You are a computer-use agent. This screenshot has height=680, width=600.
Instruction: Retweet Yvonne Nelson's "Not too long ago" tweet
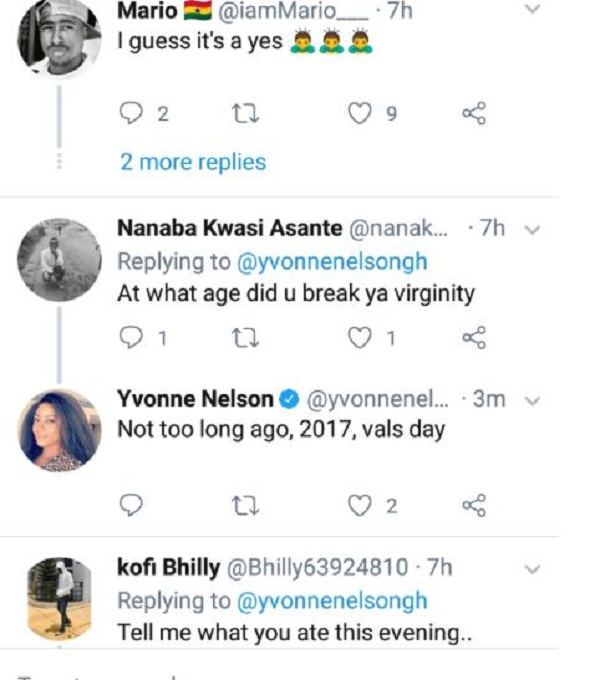pos(245,505)
